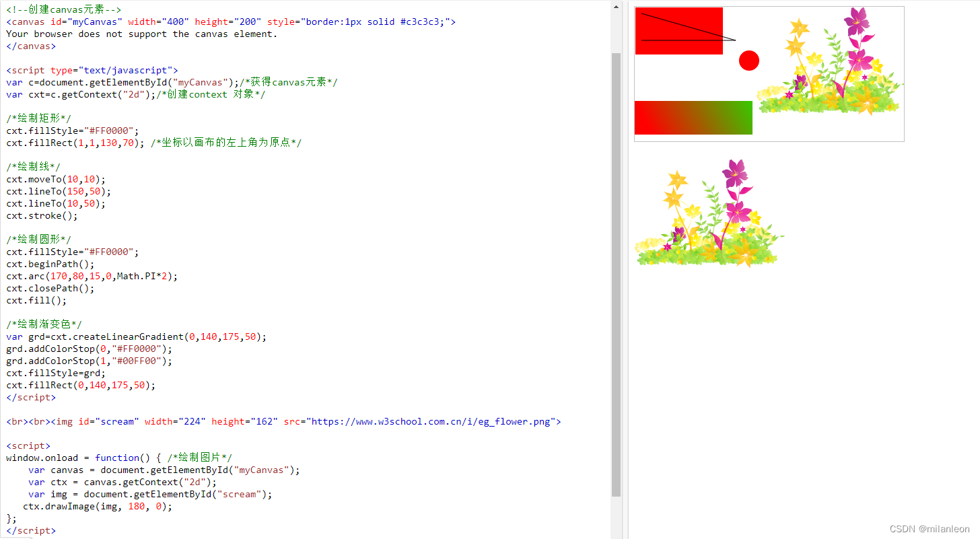
Task: Click the line 'grd.addColorStop(1,"#00FF00");'
Action: coord(90,361)
